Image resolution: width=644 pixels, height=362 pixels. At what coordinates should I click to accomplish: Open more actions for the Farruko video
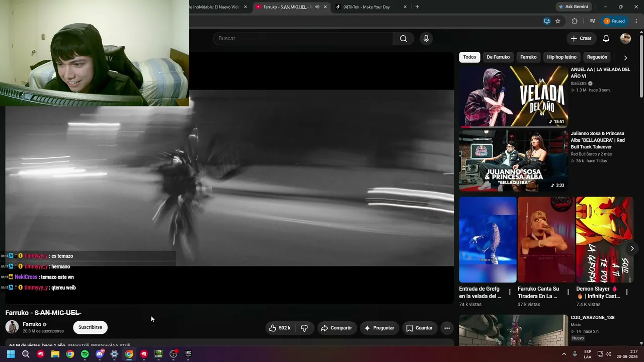[x=447, y=328]
